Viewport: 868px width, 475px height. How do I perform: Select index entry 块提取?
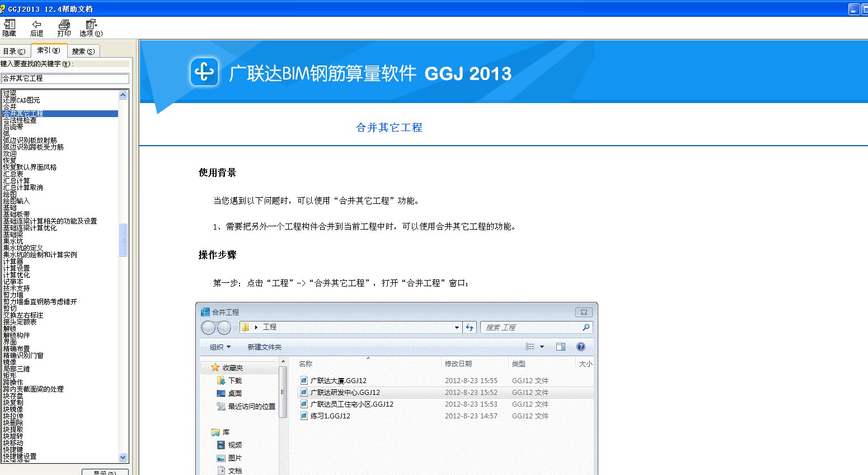[13, 430]
